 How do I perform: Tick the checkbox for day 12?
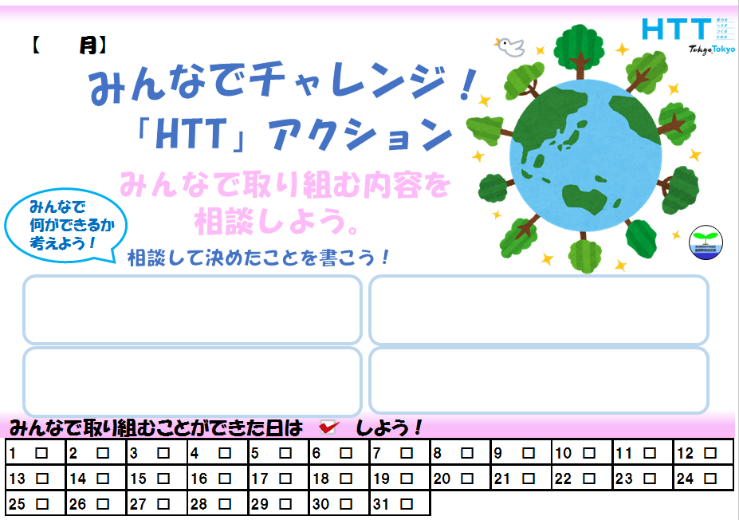710,453
